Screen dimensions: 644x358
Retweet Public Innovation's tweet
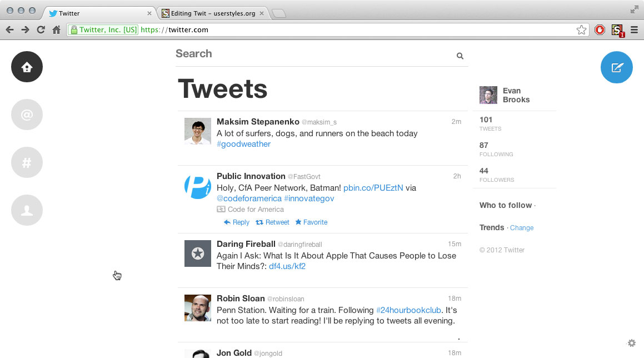[272, 222]
